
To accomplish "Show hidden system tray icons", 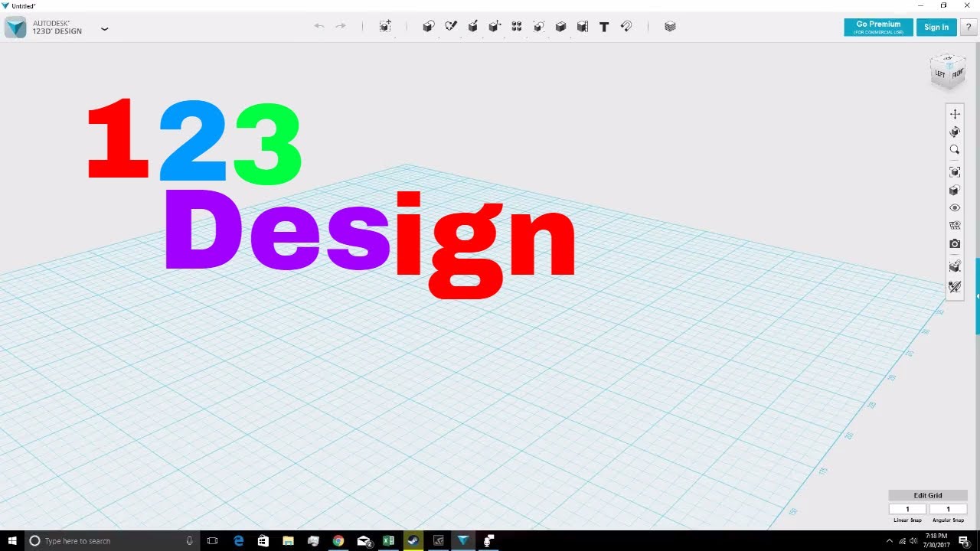I will 889,541.
